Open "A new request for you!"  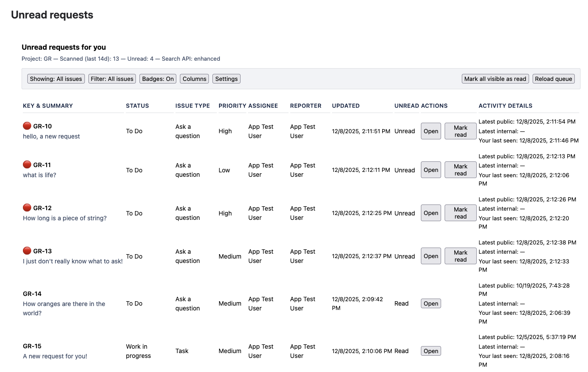[55, 356]
